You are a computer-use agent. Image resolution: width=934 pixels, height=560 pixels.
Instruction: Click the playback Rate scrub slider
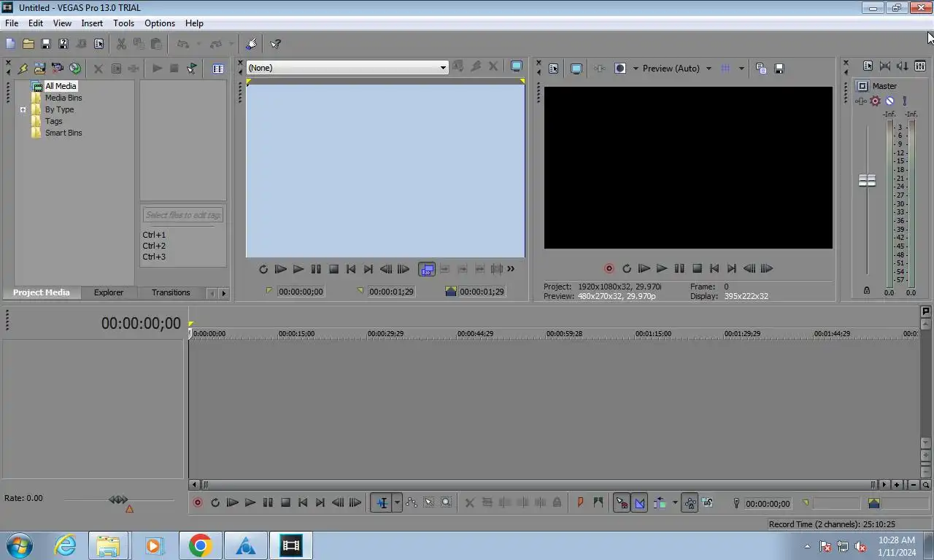(118, 500)
